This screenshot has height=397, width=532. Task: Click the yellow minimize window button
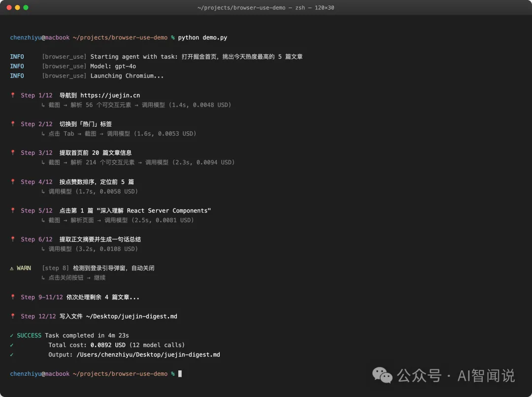pyautogui.click(x=17, y=7)
